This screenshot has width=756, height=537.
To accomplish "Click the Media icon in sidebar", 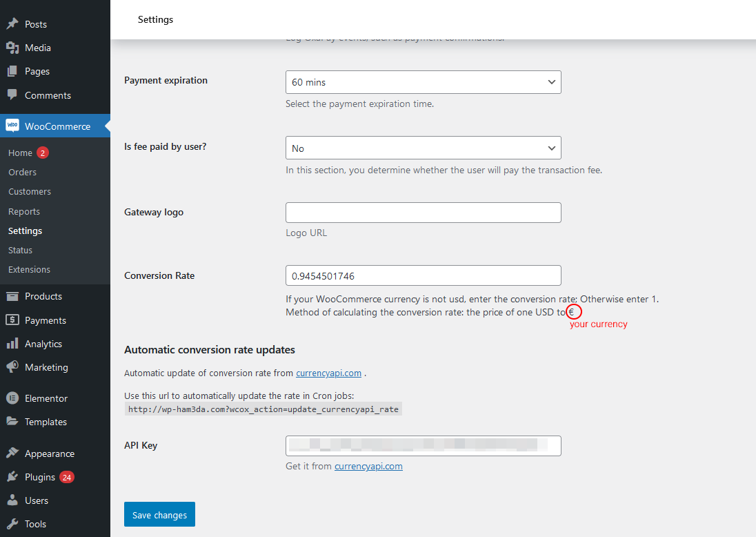I will click(x=12, y=48).
